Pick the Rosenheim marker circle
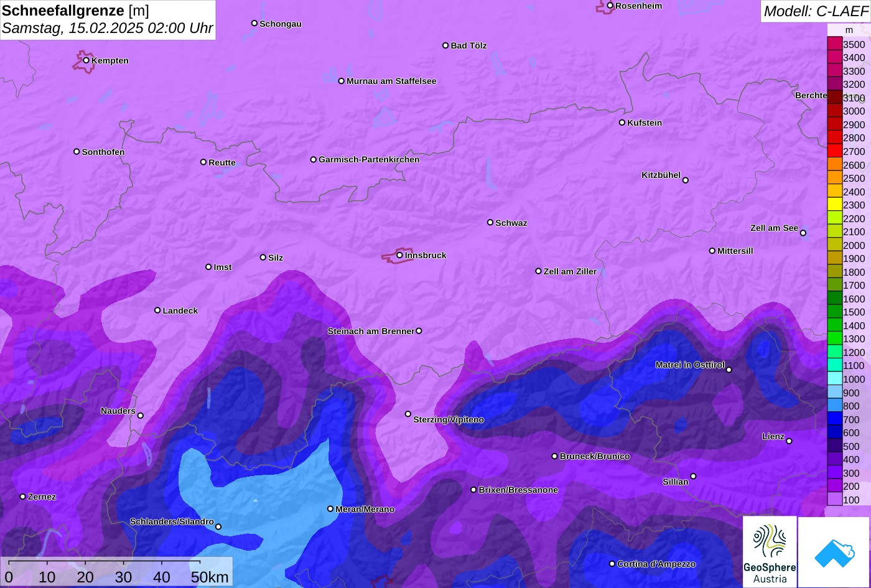This screenshot has width=871, height=588. 610,6
